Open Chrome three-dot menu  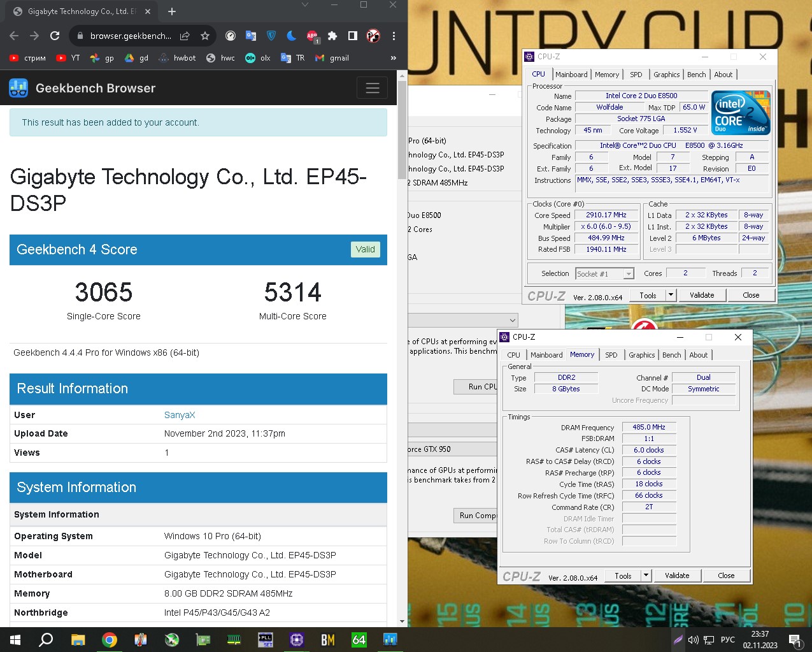394,36
